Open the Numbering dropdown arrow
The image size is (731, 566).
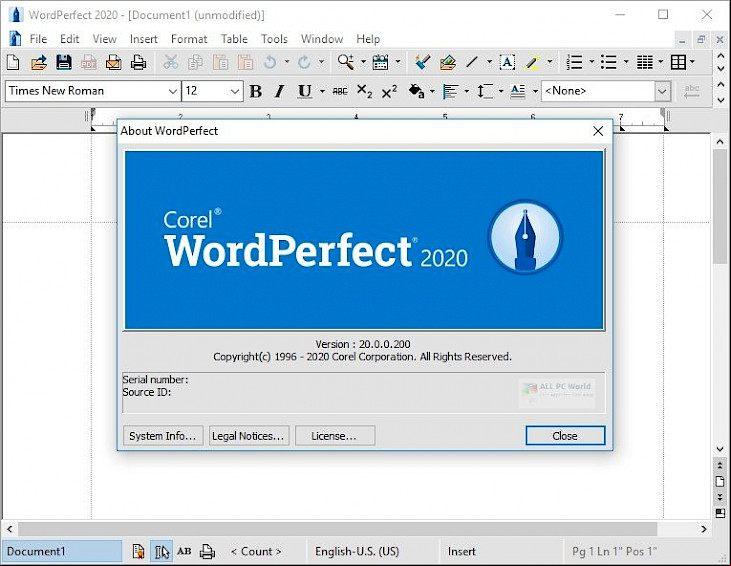click(x=592, y=62)
